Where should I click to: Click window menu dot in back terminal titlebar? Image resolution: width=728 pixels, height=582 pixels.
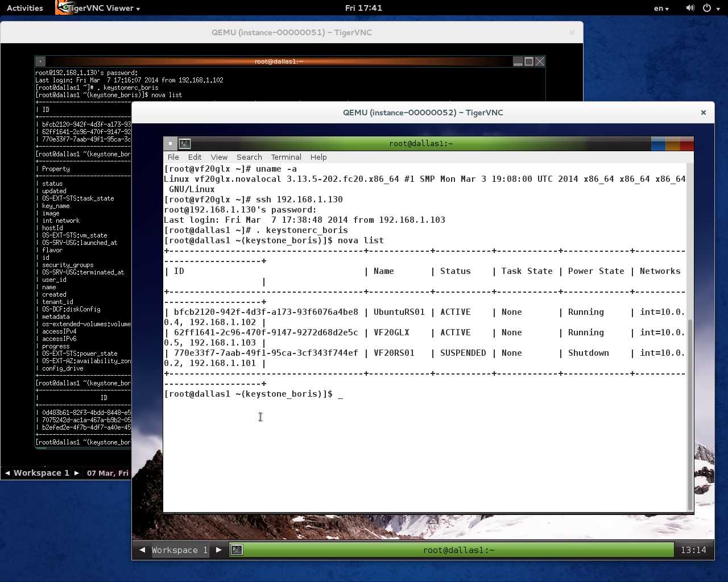pos(40,61)
